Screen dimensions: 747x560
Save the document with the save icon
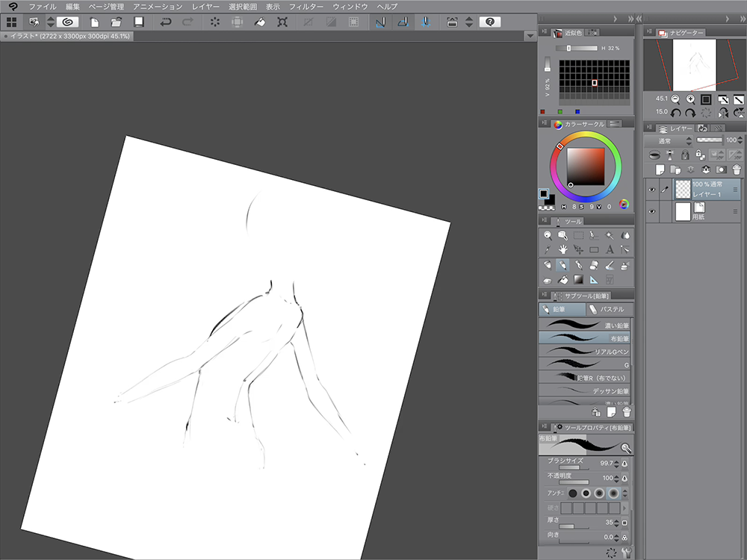pos(139,22)
